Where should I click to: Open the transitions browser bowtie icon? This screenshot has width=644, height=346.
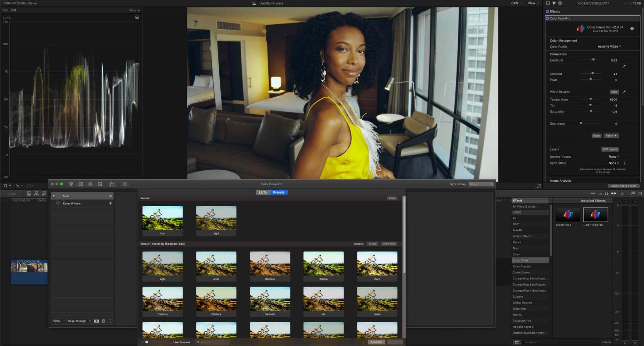click(640, 193)
